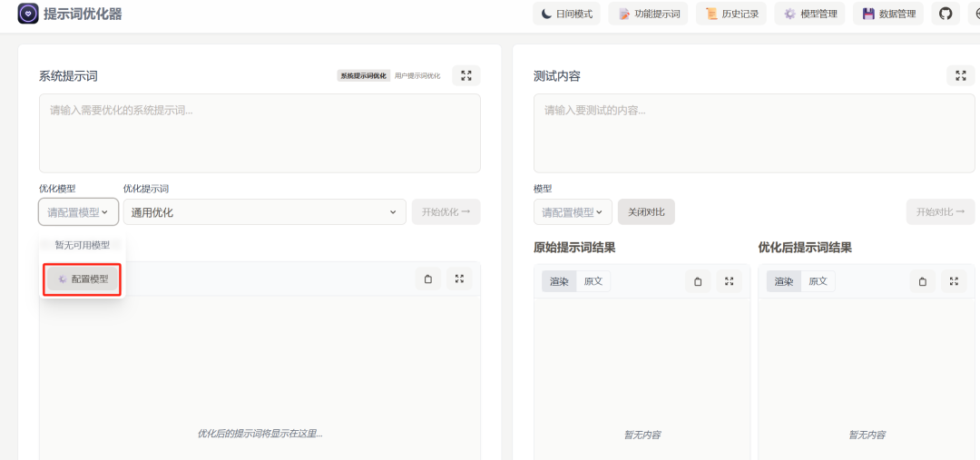Select 原文 tab under 优化后提示词结果
The image size is (980, 460).
818,281
